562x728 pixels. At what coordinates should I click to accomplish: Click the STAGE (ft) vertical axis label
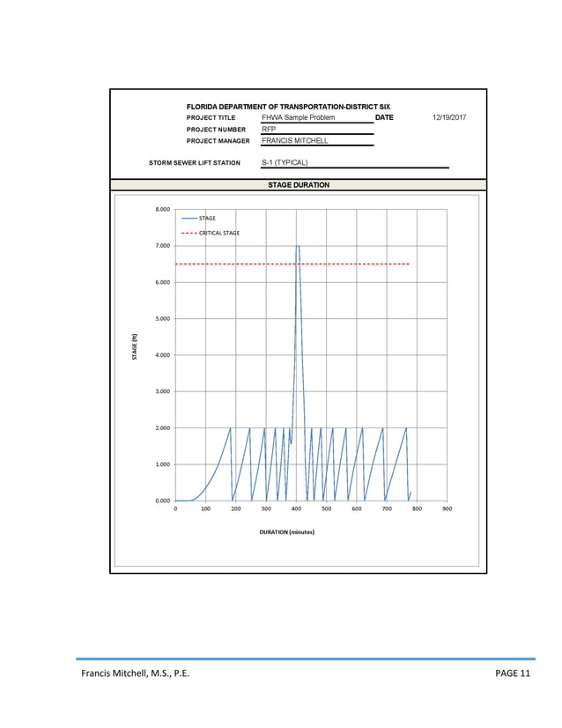click(135, 347)
